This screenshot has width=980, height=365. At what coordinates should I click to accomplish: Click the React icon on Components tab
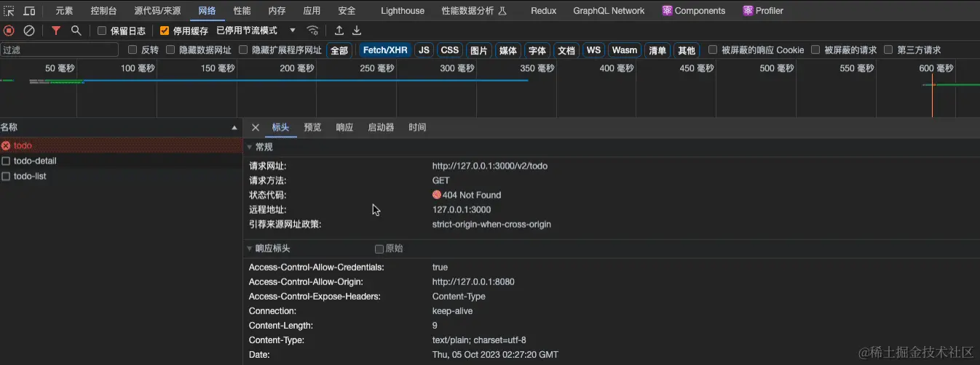667,11
